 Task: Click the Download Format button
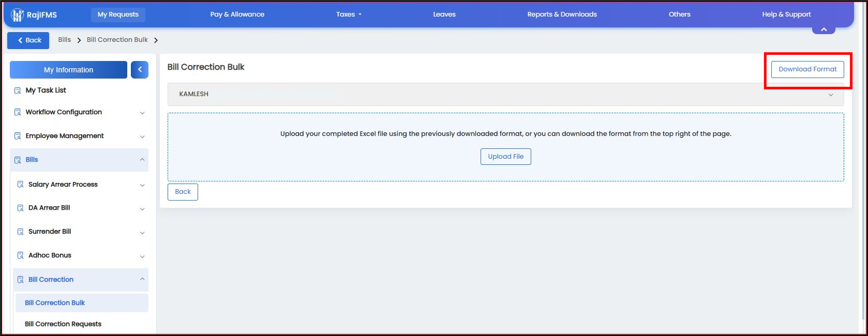[807, 69]
